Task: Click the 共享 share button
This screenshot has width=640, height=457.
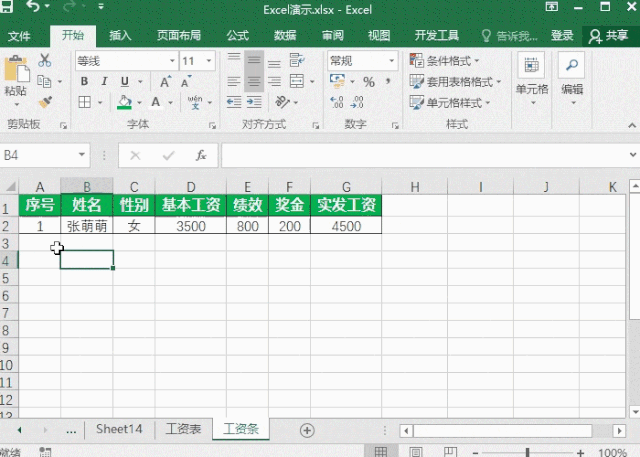Action: point(608,36)
